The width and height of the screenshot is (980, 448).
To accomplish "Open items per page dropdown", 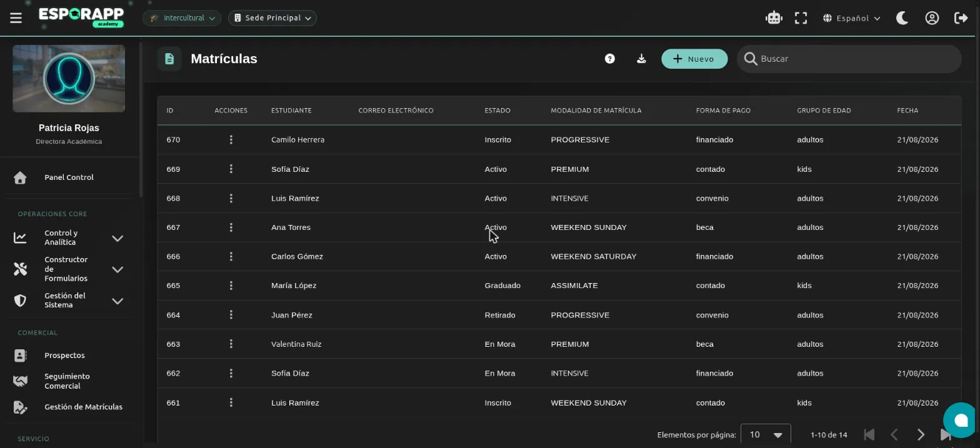I will pyautogui.click(x=766, y=434).
